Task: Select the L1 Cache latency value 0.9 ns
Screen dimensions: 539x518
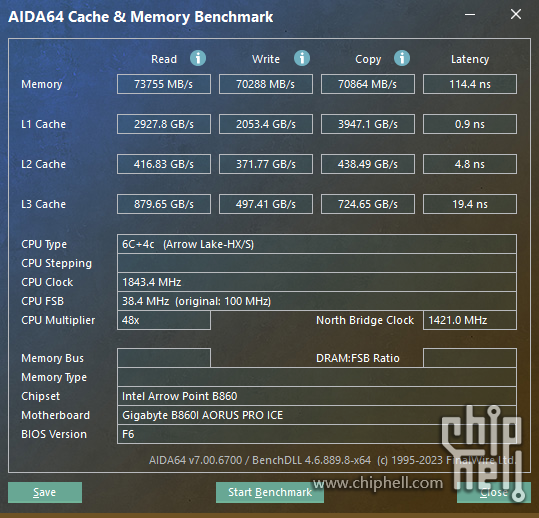Action: pos(470,124)
